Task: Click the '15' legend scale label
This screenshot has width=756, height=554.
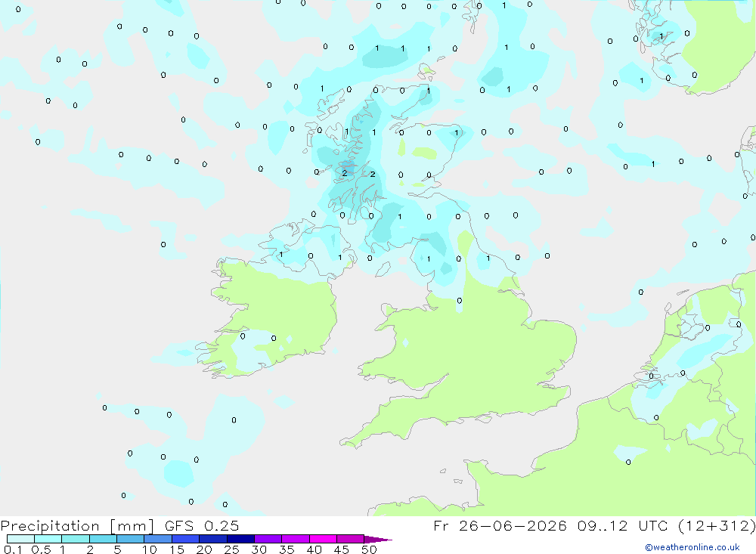Action: pyautogui.click(x=177, y=549)
